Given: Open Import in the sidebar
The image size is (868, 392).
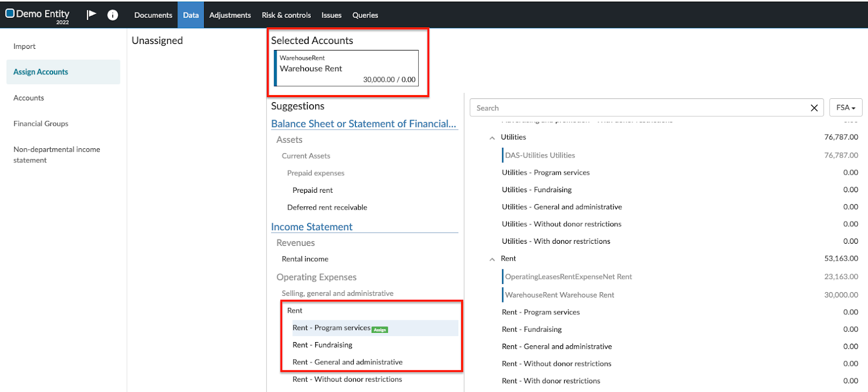Looking at the screenshot, I should 24,47.
